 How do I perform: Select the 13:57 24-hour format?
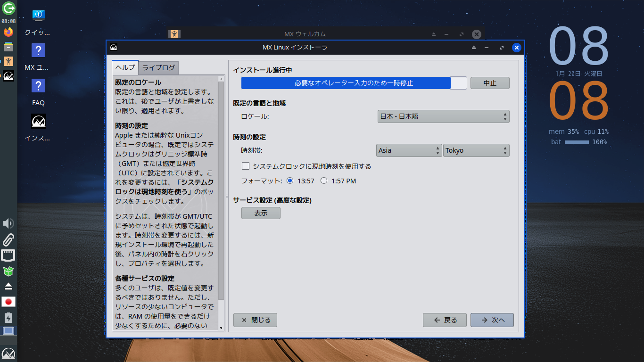pyautogui.click(x=290, y=181)
